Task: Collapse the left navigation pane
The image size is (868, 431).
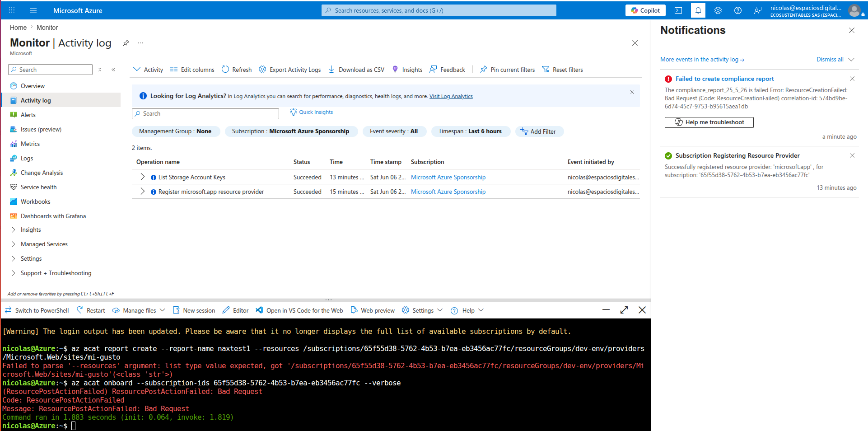Action: click(x=113, y=70)
